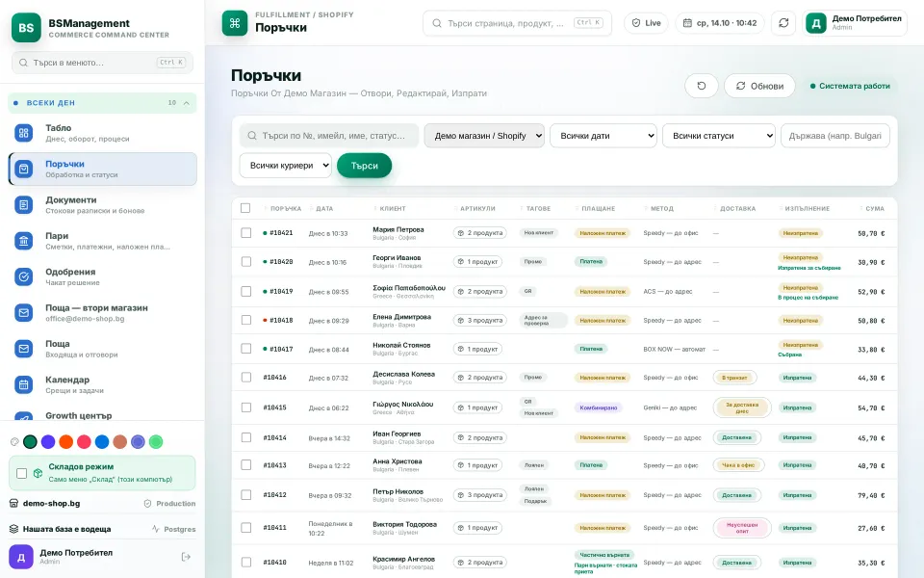The image size is (924, 578).
Task: Click the shield icon beside Production
Action: tap(148, 504)
